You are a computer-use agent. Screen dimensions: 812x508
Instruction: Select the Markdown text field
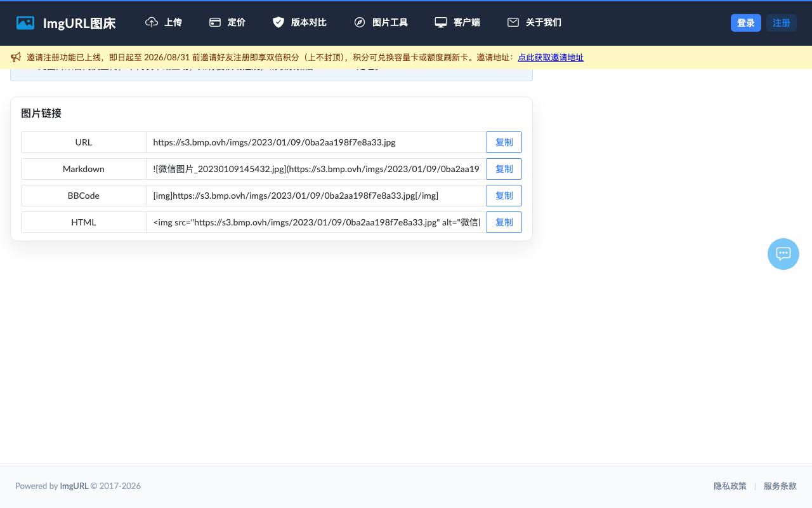[317, 169]
